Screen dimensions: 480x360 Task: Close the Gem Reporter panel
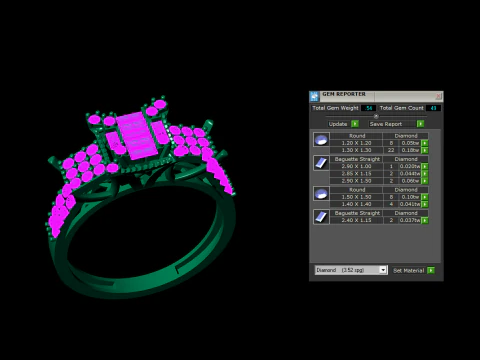pyautogui.click(x=438, y=96)
